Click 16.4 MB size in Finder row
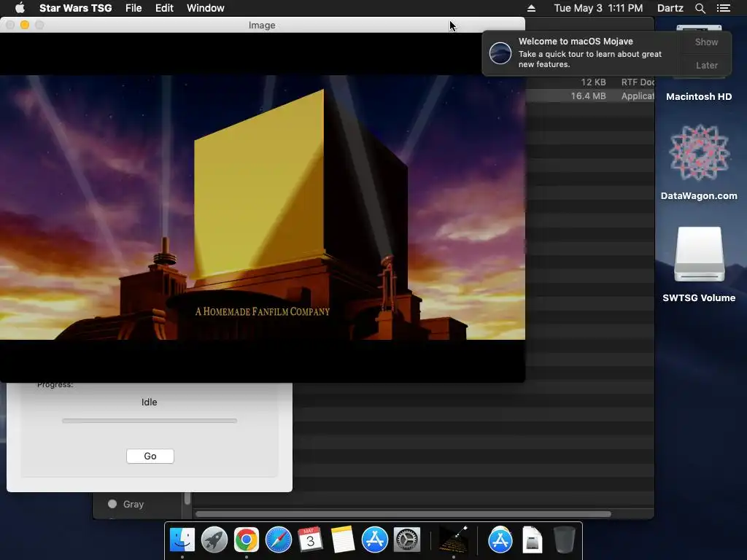 [x=589, y=96]
